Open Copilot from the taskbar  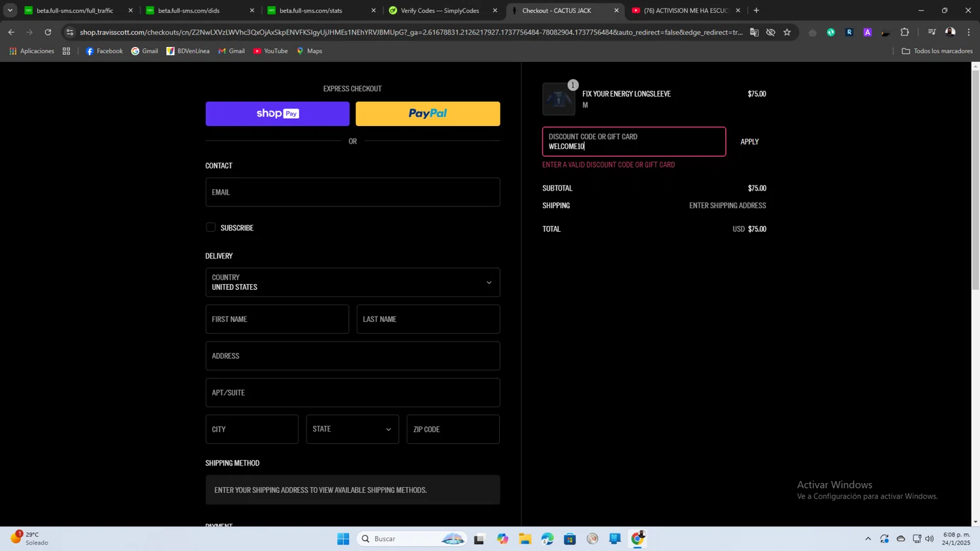tap(502, 539)
